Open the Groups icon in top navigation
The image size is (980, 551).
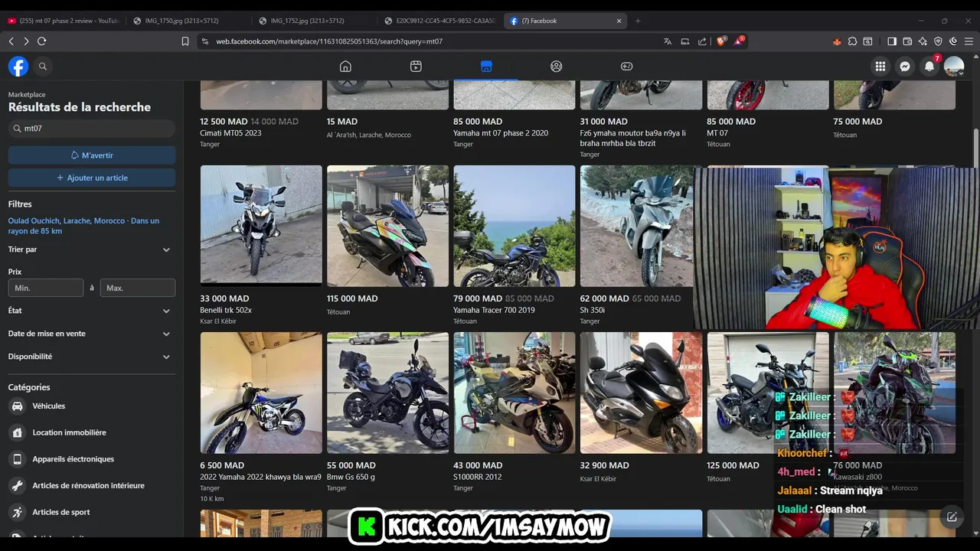[557, 67]
